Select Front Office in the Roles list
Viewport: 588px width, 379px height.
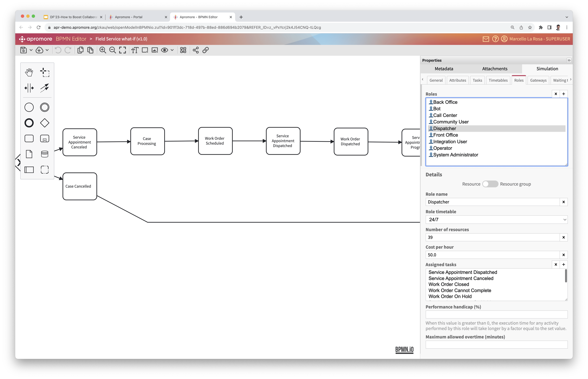445,135
